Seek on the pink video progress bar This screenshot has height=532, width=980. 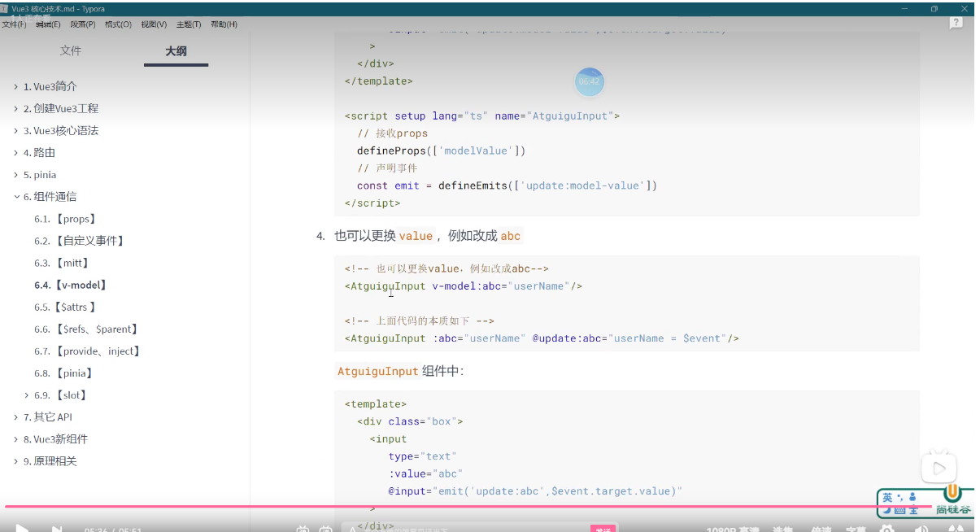tap(468, 506)
